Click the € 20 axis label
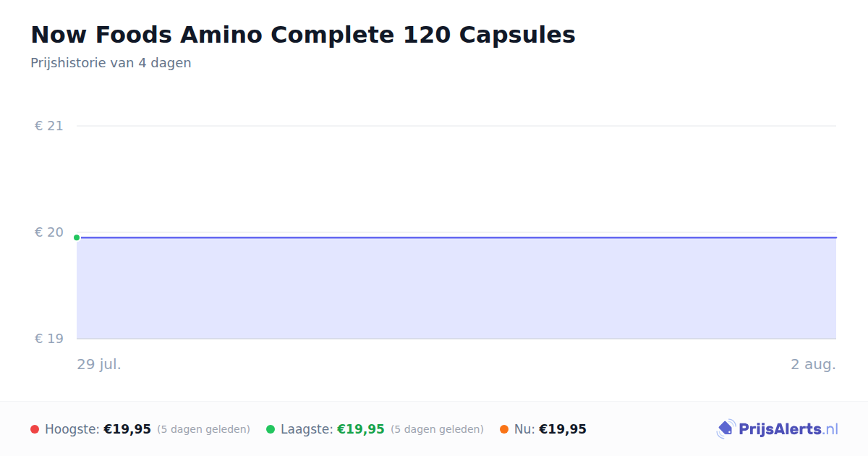Image resolution: width=868 pixels, height=456 pixels. point(49,232)
